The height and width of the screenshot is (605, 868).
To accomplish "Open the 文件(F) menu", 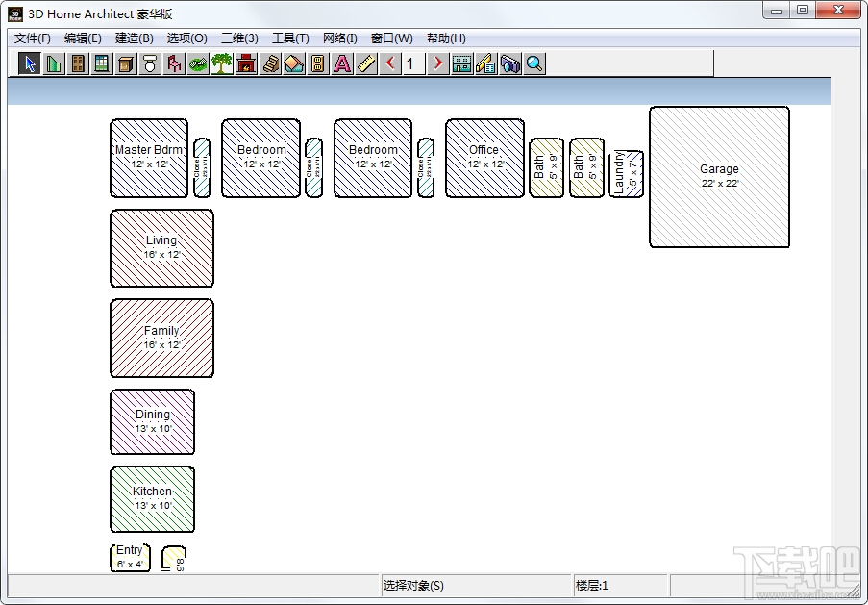I will (32, 38).
